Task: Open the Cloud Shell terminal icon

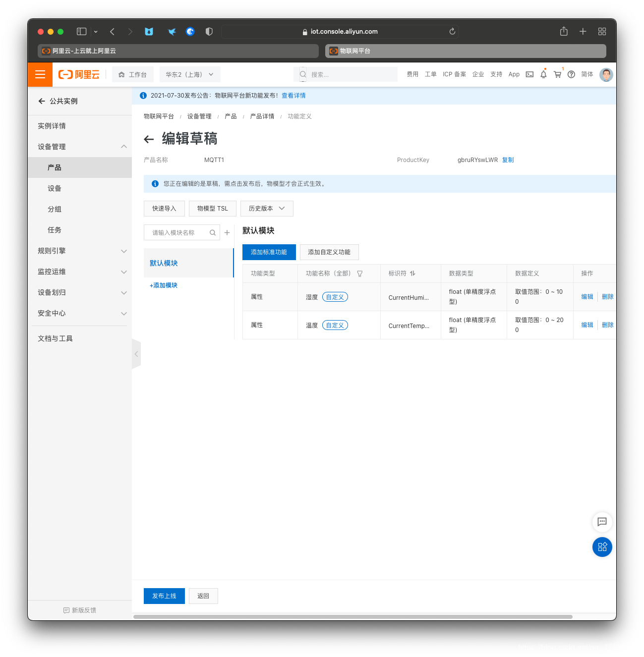Action: pyautogui.click(x=529, y=74)
